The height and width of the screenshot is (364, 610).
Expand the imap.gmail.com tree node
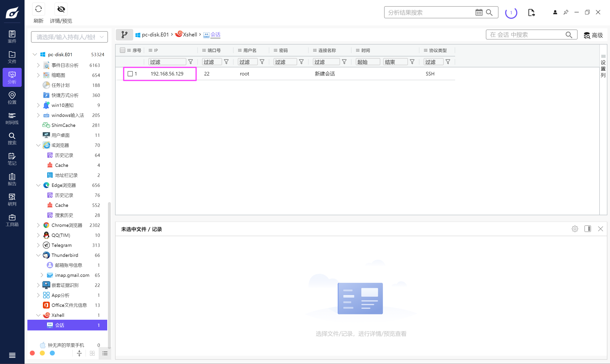pyautogui.click(x=42, y=275)
